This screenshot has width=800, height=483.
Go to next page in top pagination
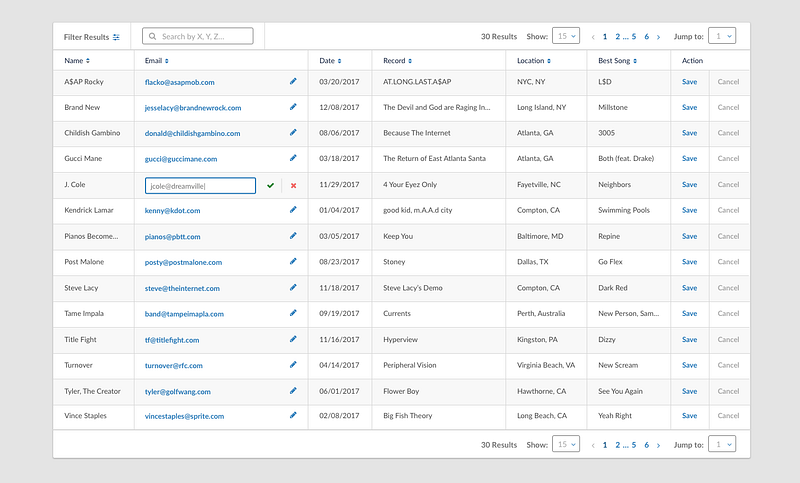658,37
